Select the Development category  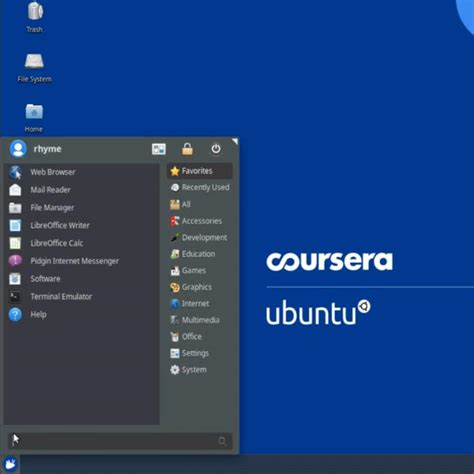[200, 238]
